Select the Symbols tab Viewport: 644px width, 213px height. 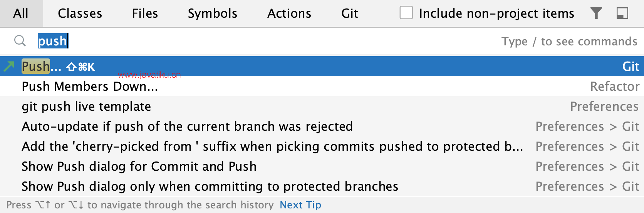coord(212,13)
